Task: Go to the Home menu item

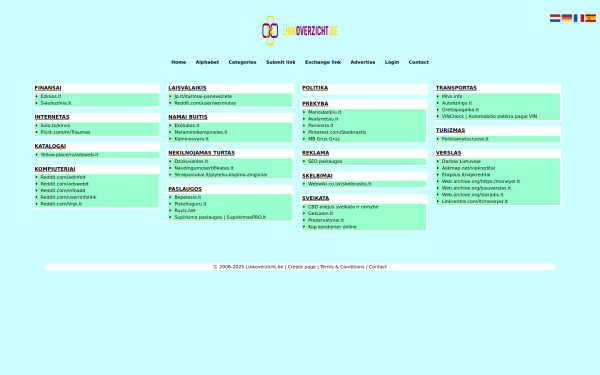Action: (x=178, y=62)
